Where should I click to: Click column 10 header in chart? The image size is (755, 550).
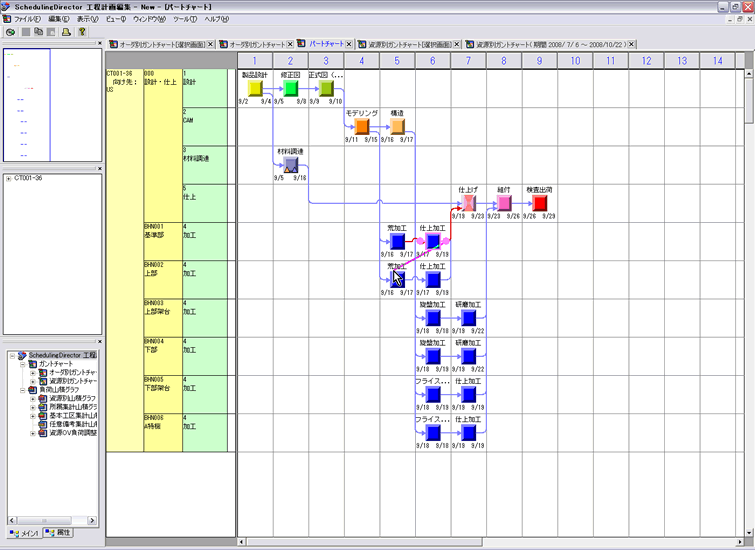point(575,61)
